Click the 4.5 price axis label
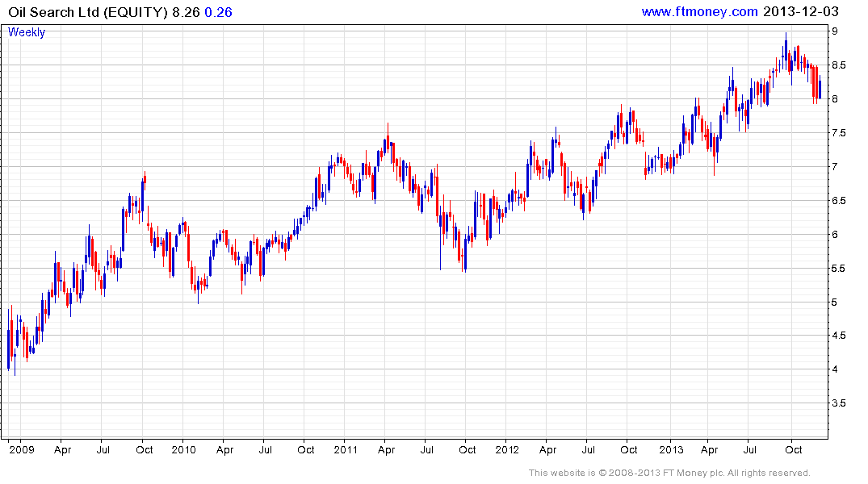The height and width of the screenshot is (484, 868). [x=839, y=336]
